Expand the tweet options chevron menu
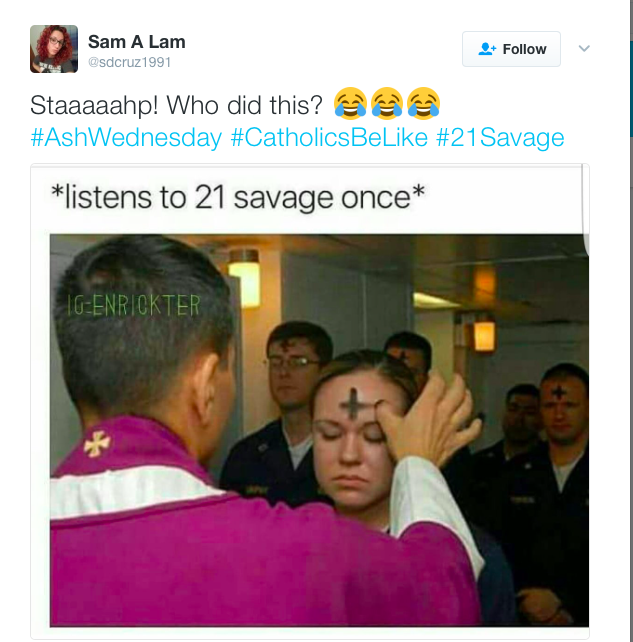Screen dimensions: 633x642 tap(584, 48)
